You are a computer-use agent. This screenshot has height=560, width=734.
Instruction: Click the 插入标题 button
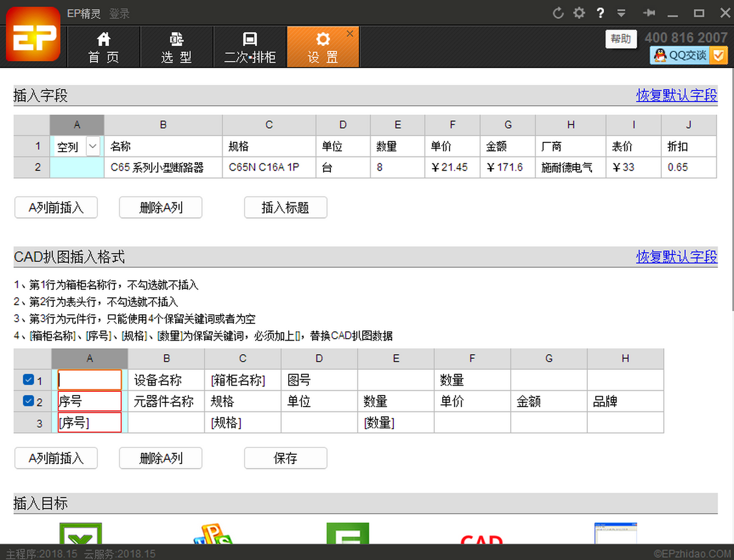286,207
